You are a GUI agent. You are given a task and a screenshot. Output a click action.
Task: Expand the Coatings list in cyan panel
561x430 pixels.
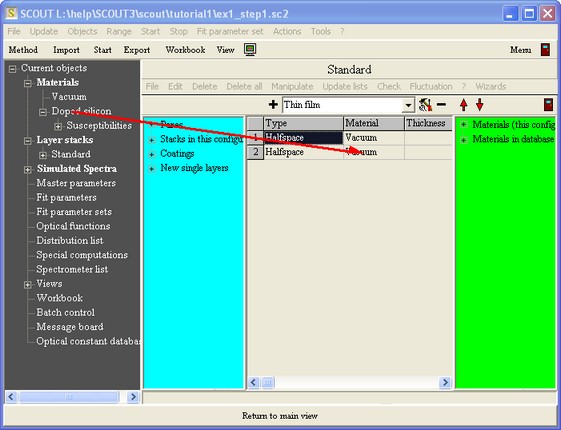pos(152,154)
